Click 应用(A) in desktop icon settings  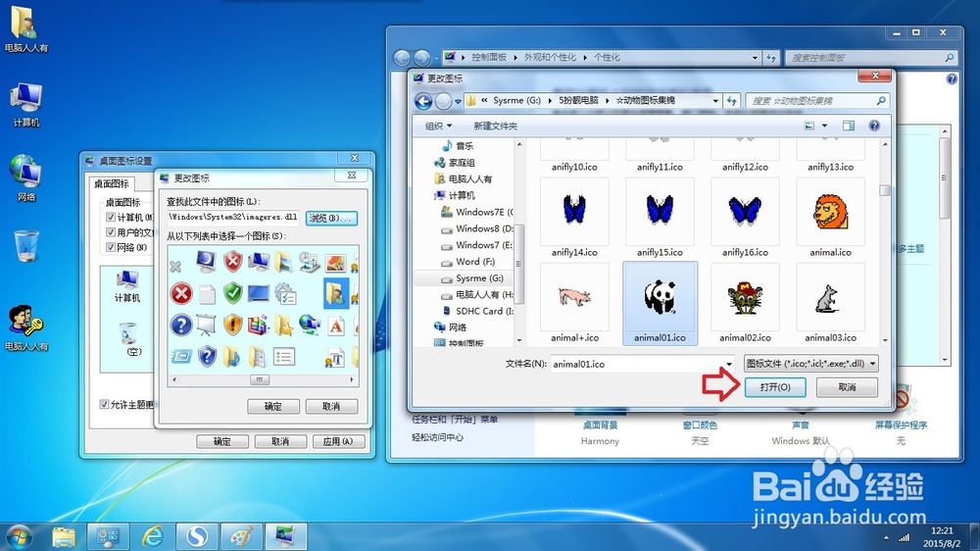pyautogui.click(x=338, y=441)
